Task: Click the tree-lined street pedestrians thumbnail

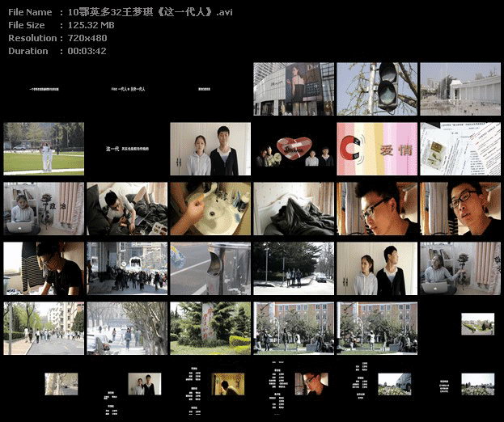Action: point(44,328)
